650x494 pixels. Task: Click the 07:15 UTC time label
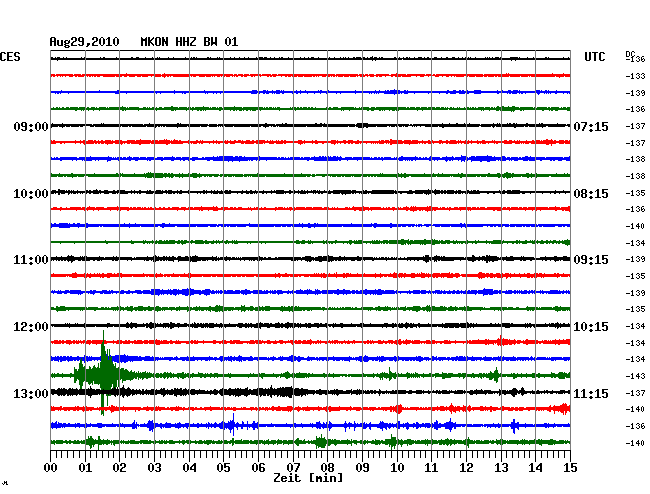click(591, 126)
